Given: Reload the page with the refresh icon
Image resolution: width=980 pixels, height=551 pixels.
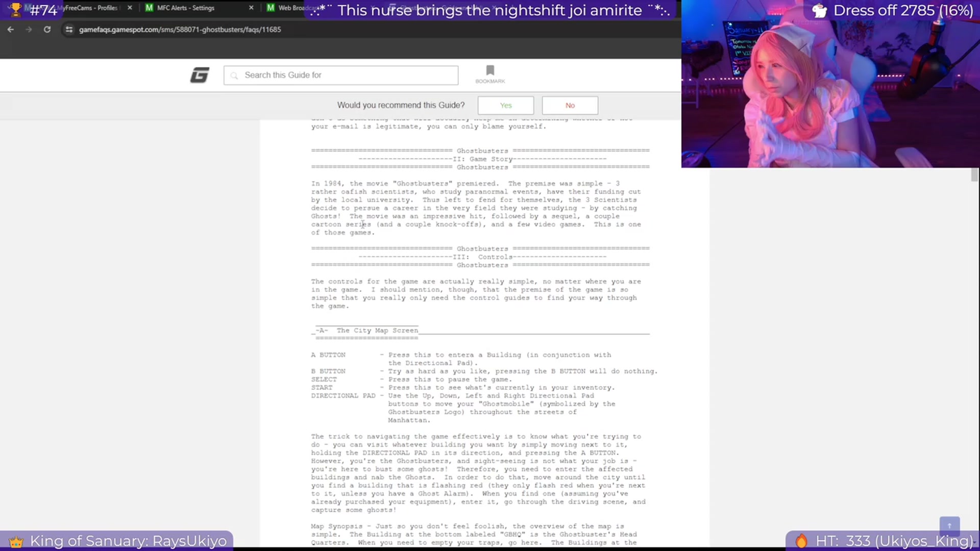Looking at the screenshot, I should (x=47, y=30).
